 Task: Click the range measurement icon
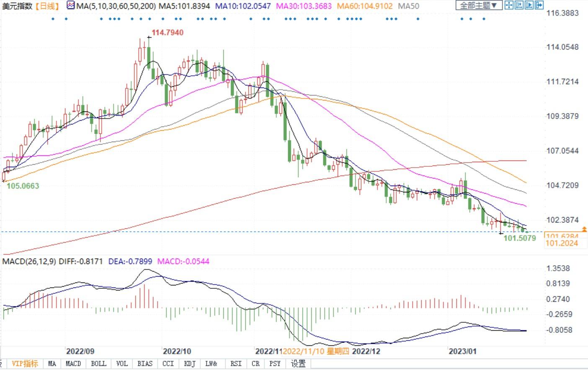click(x=519, y=5)
